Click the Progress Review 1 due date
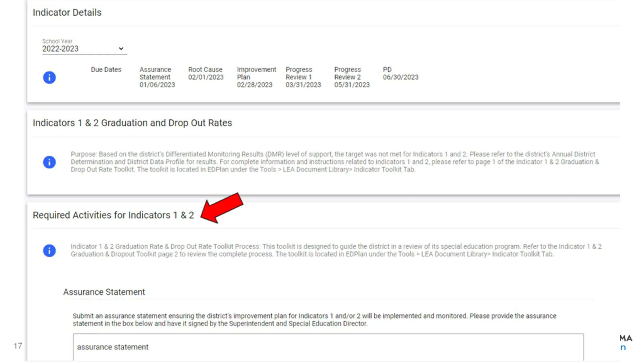This screenshot has width=644, height=362. click(x=303, y=85)
